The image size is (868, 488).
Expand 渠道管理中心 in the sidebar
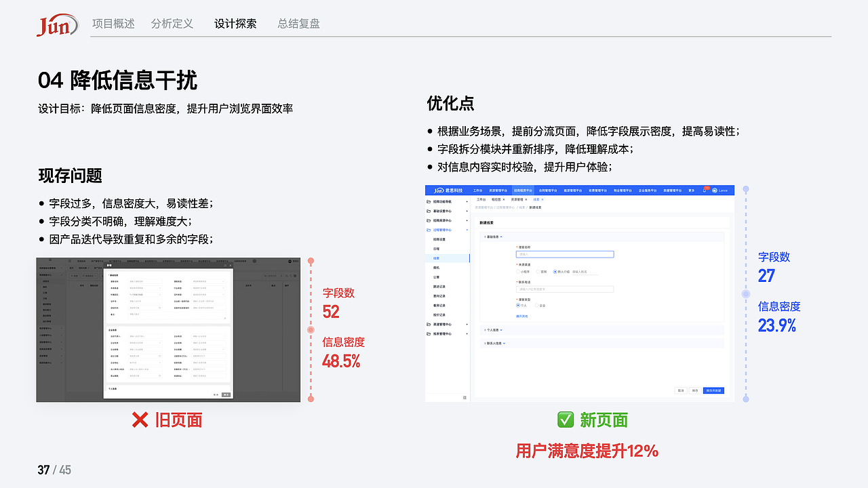pos(467,324)
